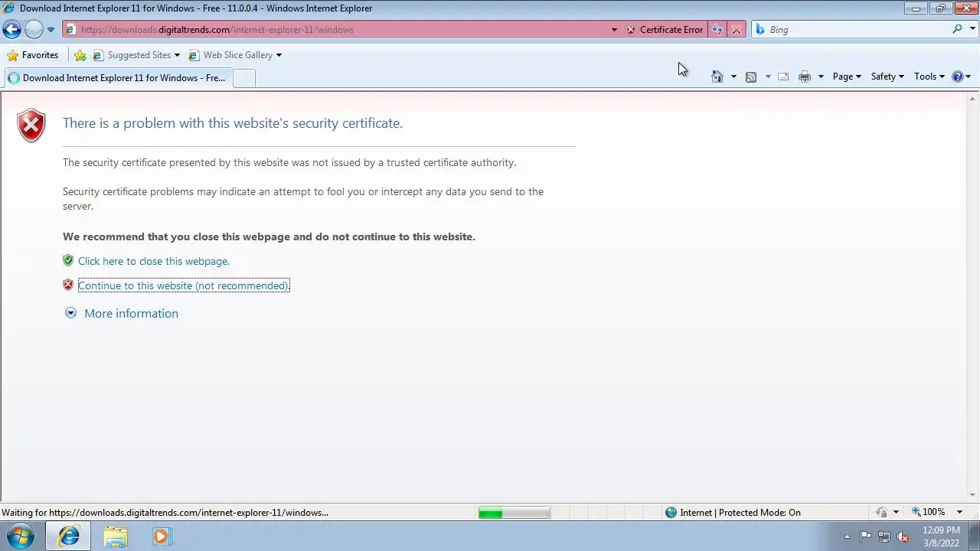Image resolution: width=980 pixels, height=551 pixels.
Task: Click the vertical scrollbar up arrow
Action: pos(973,99)
